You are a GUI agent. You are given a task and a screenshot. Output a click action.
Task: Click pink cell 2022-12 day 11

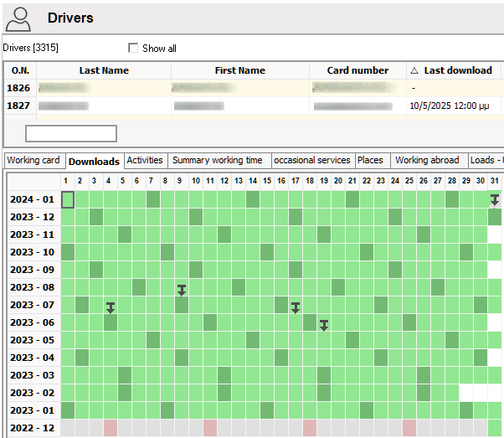point(210,428)
